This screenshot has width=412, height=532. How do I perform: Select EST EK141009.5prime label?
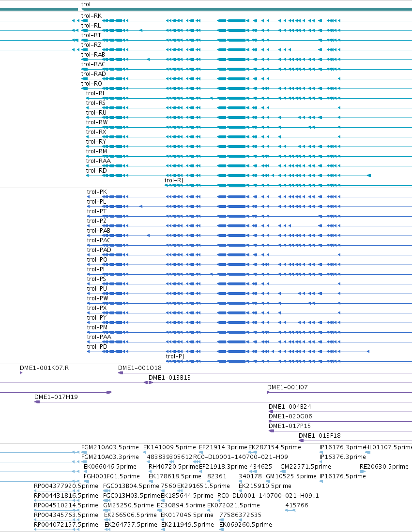169,447
